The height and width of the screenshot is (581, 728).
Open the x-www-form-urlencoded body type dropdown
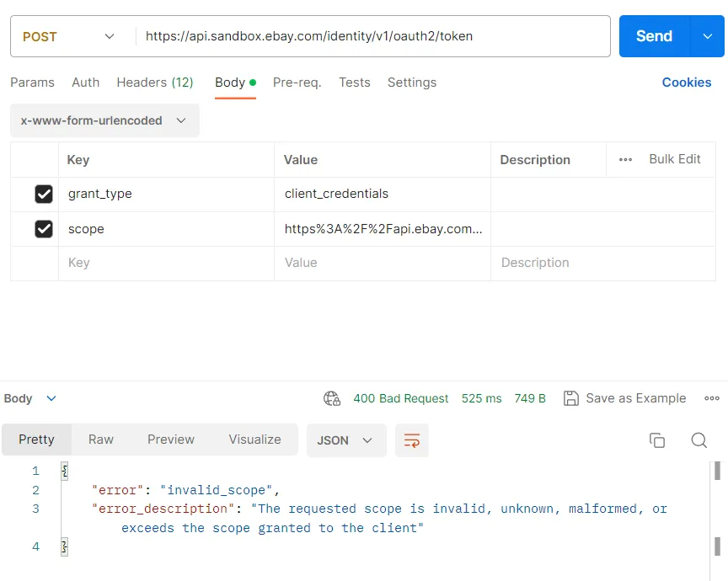tap(104, 120)
